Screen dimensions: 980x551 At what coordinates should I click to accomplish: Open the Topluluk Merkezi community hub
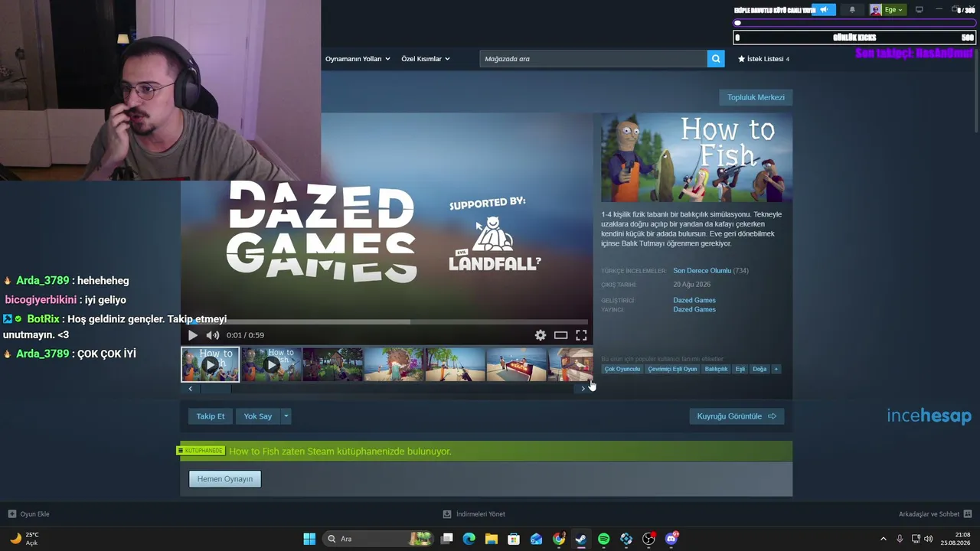(x=756, y=97)
